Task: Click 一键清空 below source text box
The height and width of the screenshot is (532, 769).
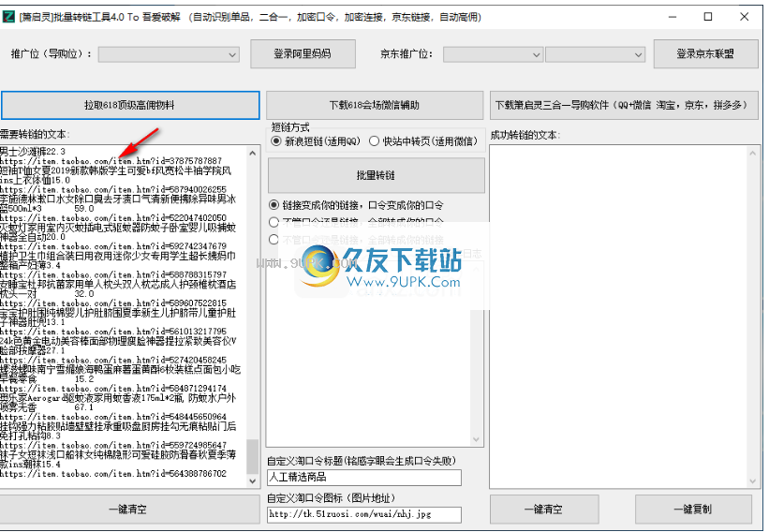Action: pyautogui.click(x=130, y=509)
